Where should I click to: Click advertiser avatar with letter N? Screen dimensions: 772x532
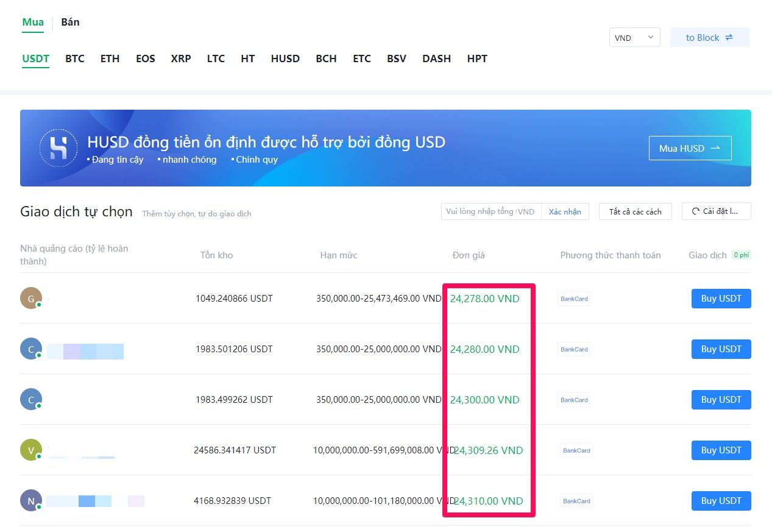click(31, 500)
